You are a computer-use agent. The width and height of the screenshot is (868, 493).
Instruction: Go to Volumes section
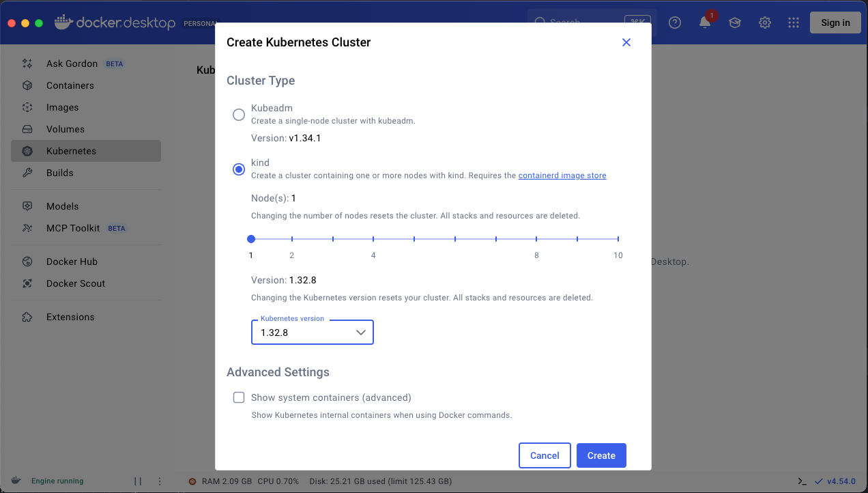click(86, 129)
